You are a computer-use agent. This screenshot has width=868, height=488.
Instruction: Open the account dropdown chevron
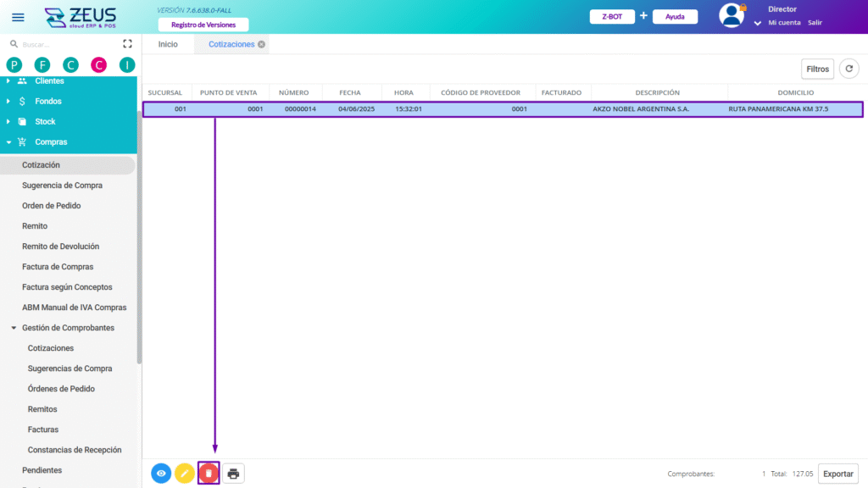[757, 23]
